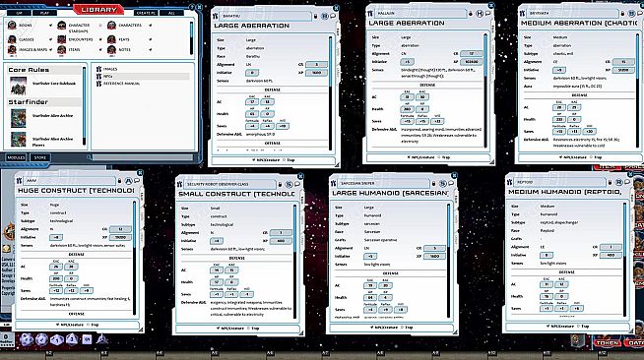The height and width of the screenshot is (360, 644).
Task: Select Starfinder Alien Archive module
Action: 52,116
